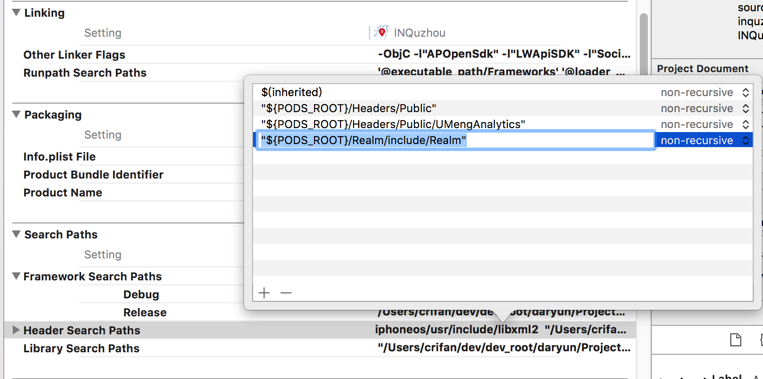Select Other Linker Flags setting
Screen dimensions: 763x379
74,54
